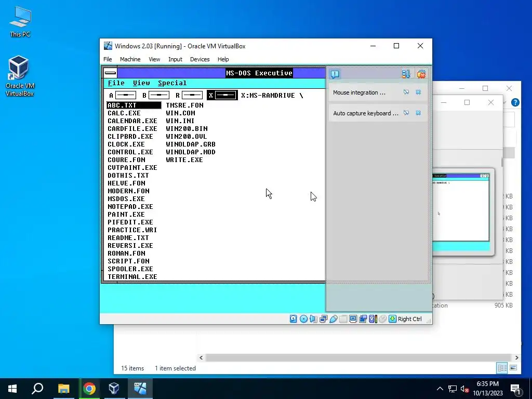
Task: Click the right arrow of Explorer's horizontal scrollbar
Action: (x=517, y=357)
